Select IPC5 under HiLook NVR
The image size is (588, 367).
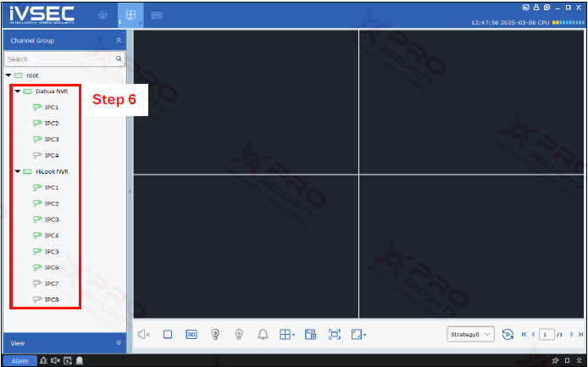click(x=52, y=252)
